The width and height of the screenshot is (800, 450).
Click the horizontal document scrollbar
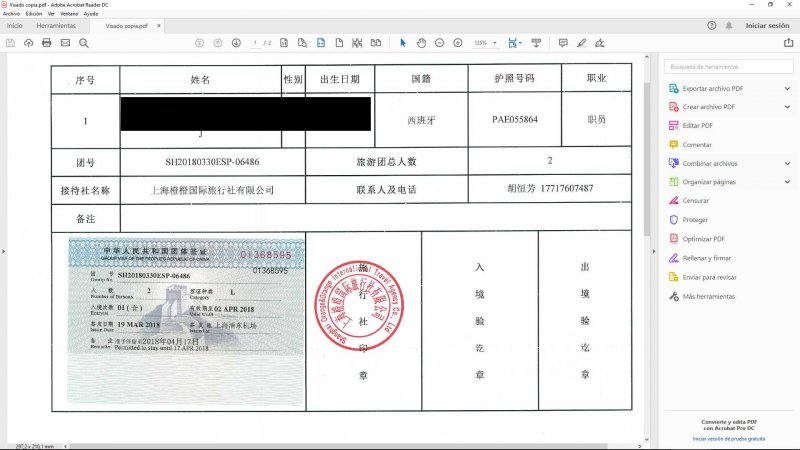click(x=338, y=446)
